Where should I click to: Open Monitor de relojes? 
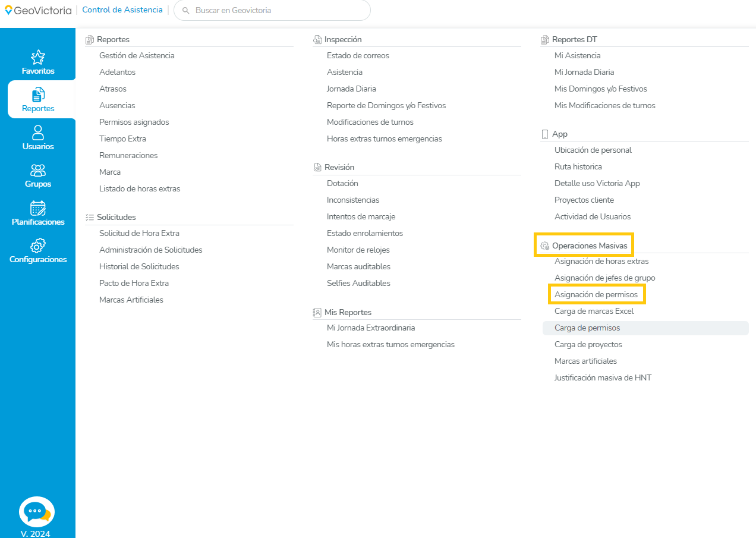pyautogui.click(x=358, y=250)
